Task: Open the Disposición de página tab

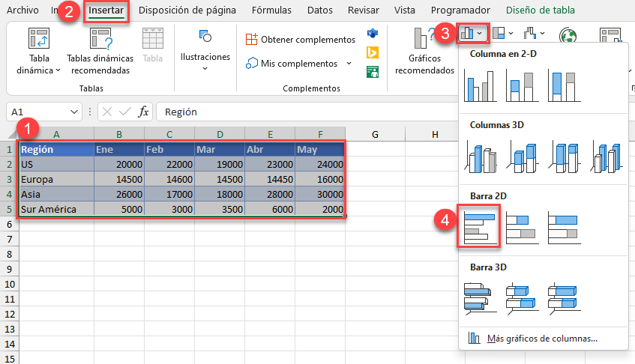Action: coord(187,10)
